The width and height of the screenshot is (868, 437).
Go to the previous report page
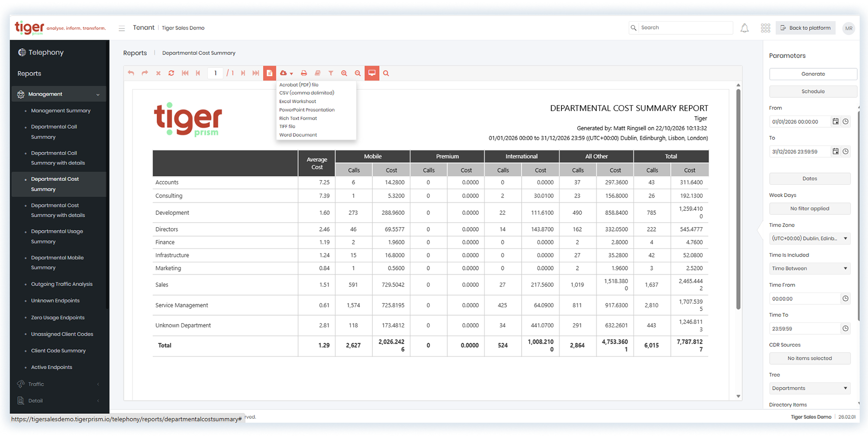tap(198, 73)
